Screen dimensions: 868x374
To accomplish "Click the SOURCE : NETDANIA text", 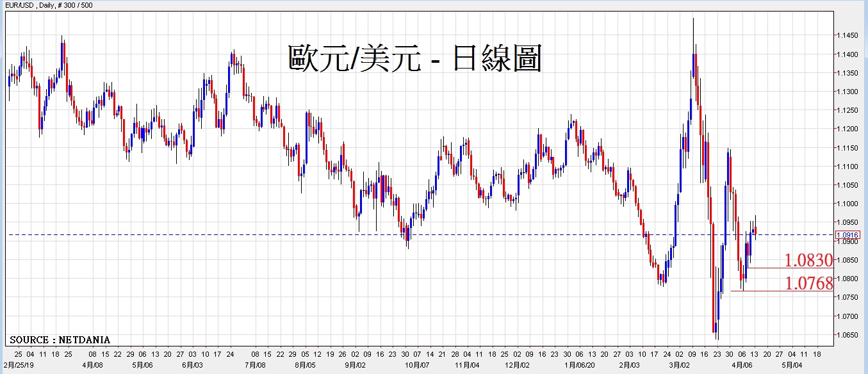I will point(60,339).
